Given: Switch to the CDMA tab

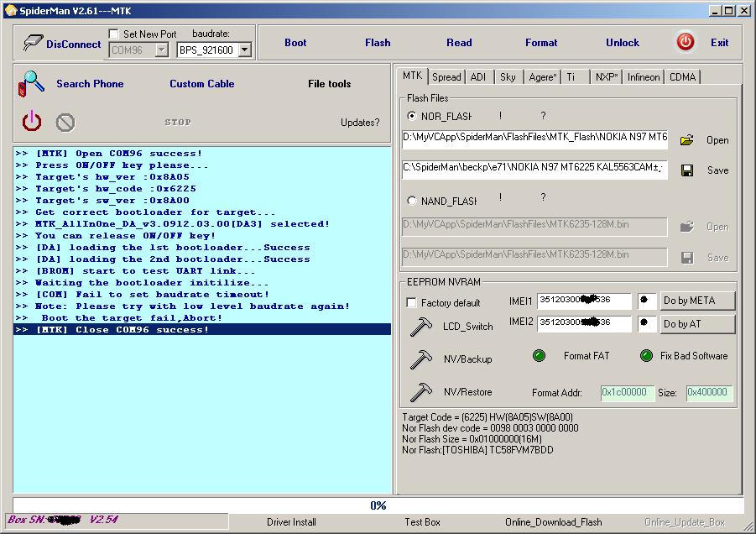Looking at the screenshot, I should pos(682,77).
